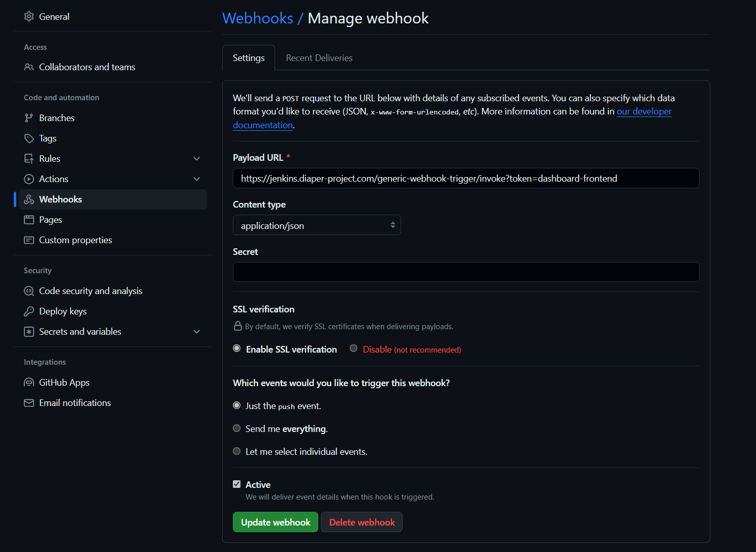Click the Collaborators and teams people icon
This screenshot has width=756, height=552.
29,67
